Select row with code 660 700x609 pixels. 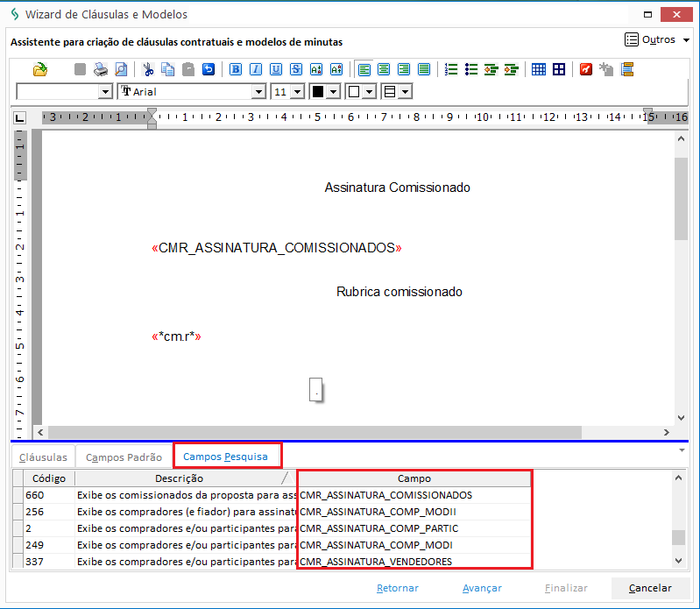point(272,495)
